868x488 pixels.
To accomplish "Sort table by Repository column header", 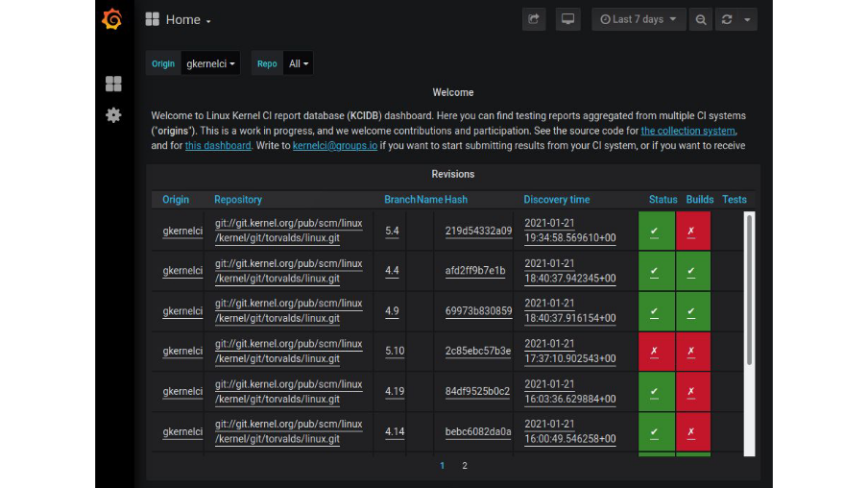I will pos(238,200).
